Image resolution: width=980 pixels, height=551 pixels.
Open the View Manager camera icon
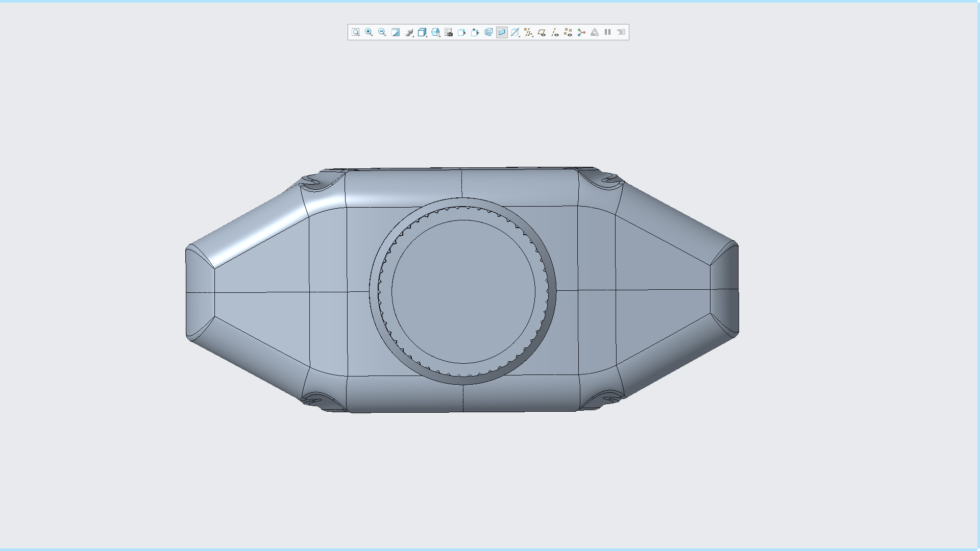point(449,32)
